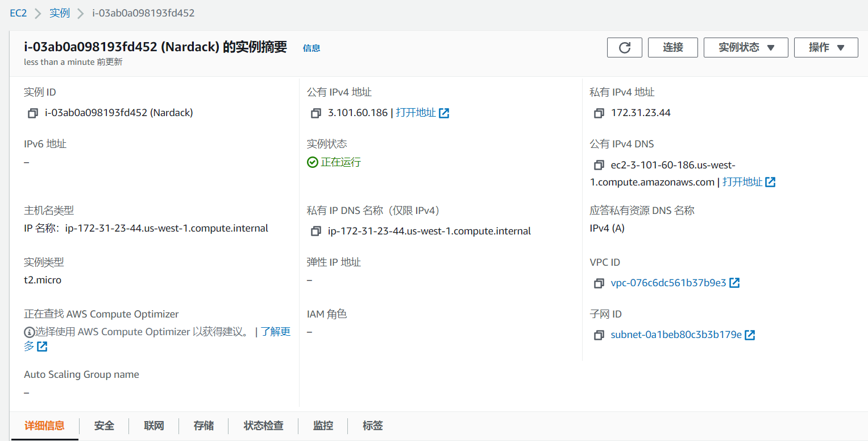The image size is (868, 441).
Task: Open subnet link subnet-0a1beb80c3b3b179e
Action: click(x=676, y=335)
